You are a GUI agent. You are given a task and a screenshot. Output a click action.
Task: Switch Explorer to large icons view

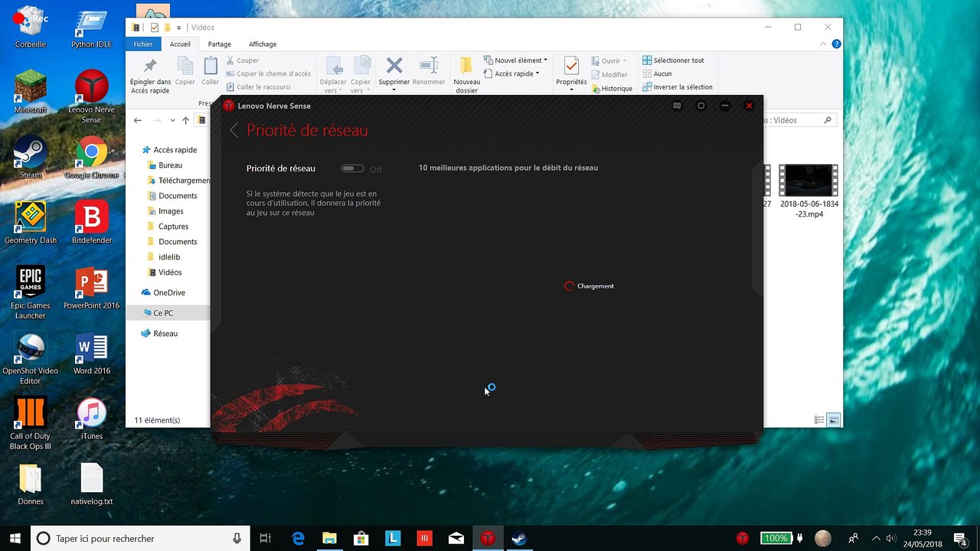tap(834, 420)
